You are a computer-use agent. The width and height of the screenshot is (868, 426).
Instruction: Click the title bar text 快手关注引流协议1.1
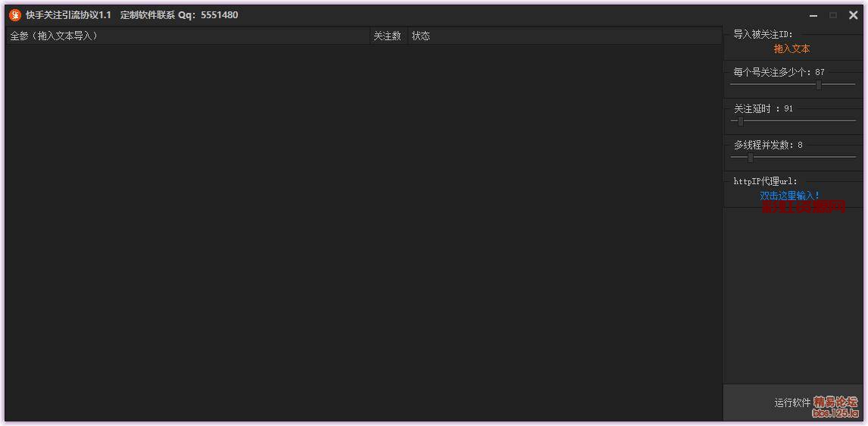click(x=68, y=15)
